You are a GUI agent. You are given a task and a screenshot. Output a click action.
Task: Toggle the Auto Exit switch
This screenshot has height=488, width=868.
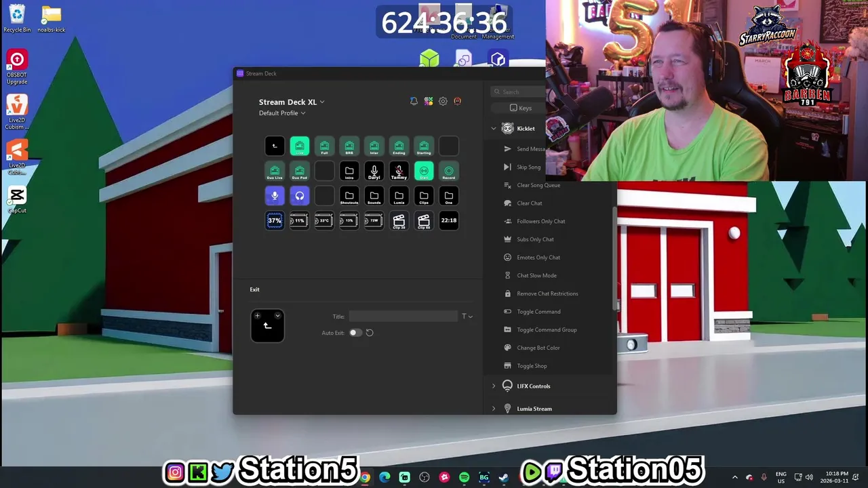355,333
